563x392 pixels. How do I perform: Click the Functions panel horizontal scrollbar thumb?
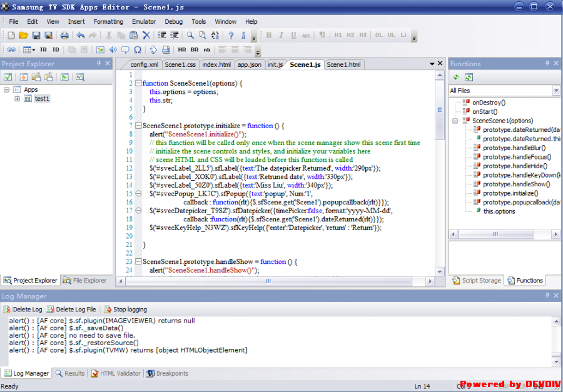[x=495, y=234]
